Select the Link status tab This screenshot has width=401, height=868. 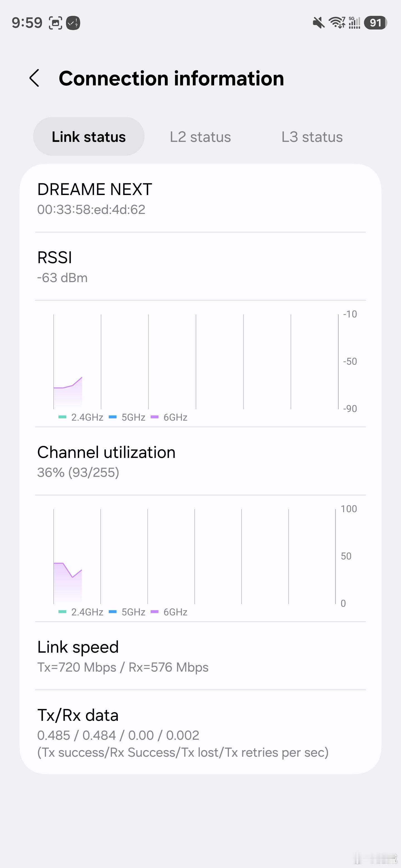tap(89, 137)
